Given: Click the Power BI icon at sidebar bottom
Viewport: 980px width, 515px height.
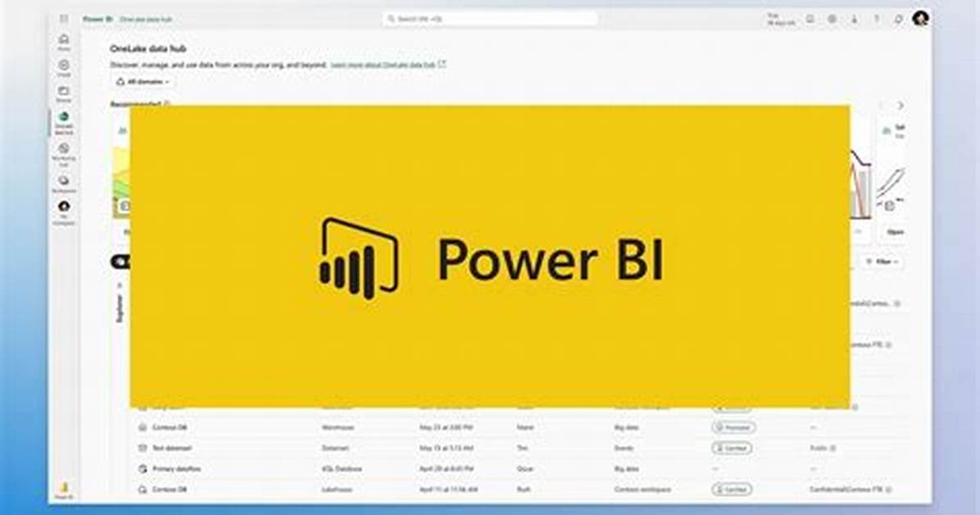Looking at the screenshot, I should [x=64, y=489].
